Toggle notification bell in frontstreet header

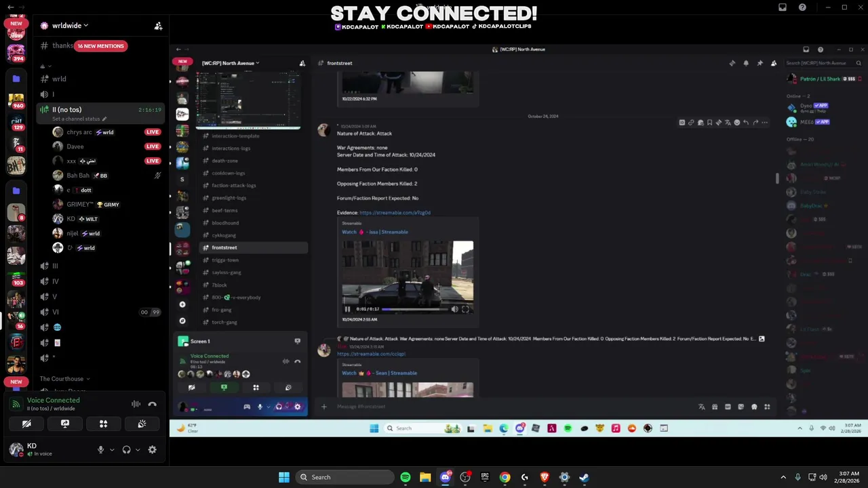[746, 63]
